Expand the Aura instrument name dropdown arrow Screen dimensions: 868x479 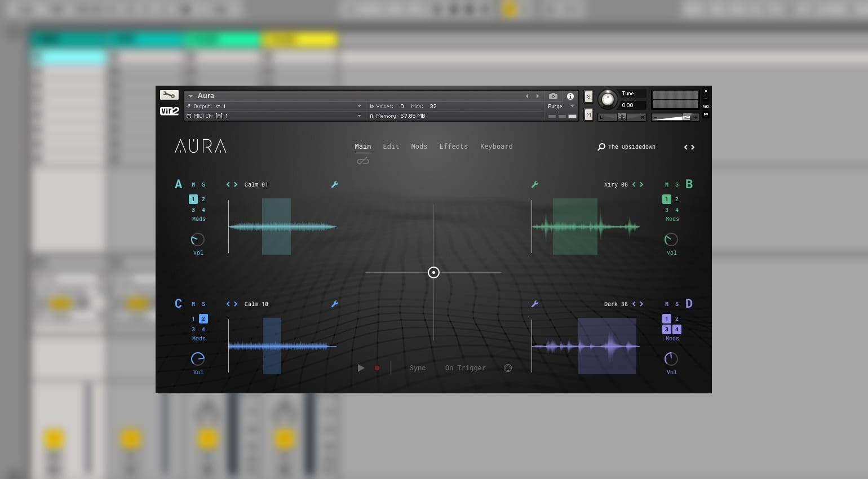pyautogui.click(x=191, y=96)
